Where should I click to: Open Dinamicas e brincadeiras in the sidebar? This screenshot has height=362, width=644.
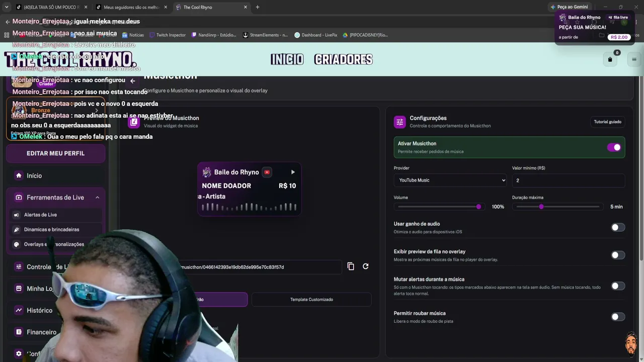pos(55,229)
